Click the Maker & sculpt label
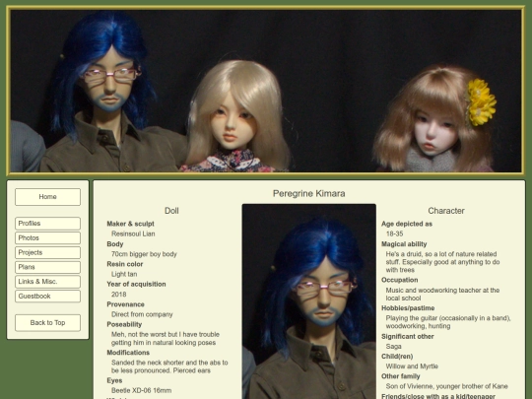 click(x=130, y=224)
